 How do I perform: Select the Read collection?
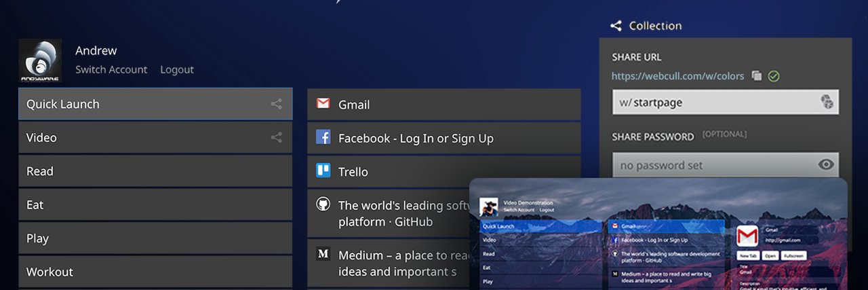[x=155, y=171]
